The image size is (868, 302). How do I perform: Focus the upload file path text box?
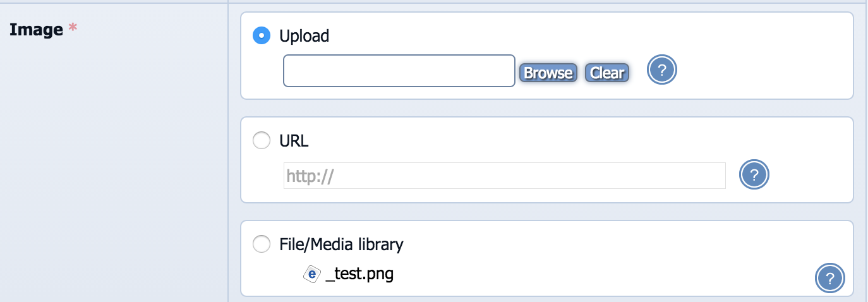click(399, 71)
